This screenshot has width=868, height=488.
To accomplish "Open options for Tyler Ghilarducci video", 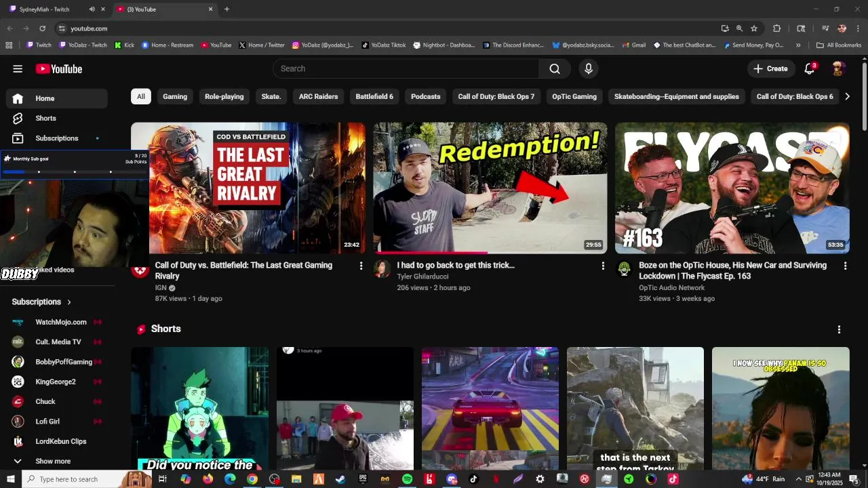I will (603, 266).
